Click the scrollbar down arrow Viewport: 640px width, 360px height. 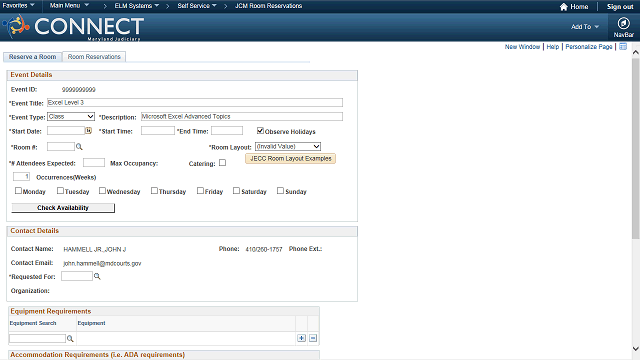[636, 349]
